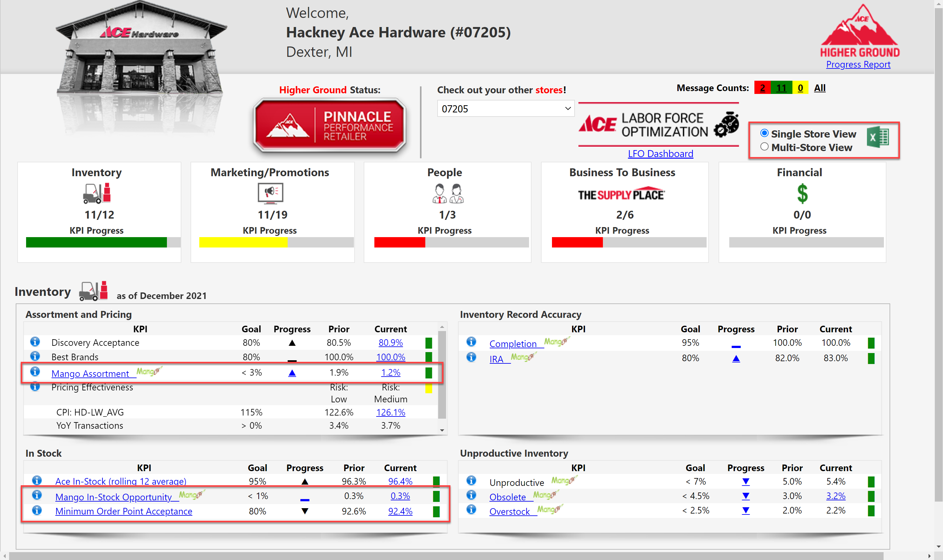
Task: Click Assortment table scroll down arrow
Action: pos(442,430)
